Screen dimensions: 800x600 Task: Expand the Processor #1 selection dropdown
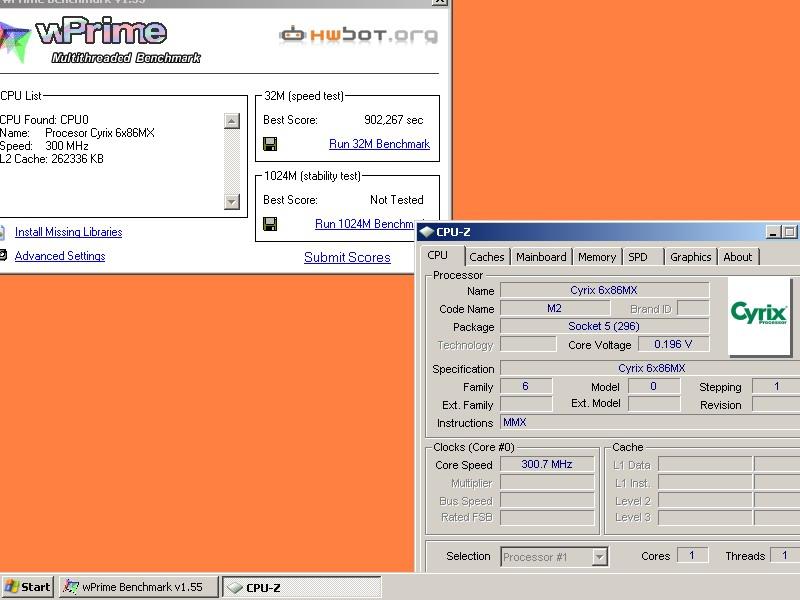tap(599, 556)
